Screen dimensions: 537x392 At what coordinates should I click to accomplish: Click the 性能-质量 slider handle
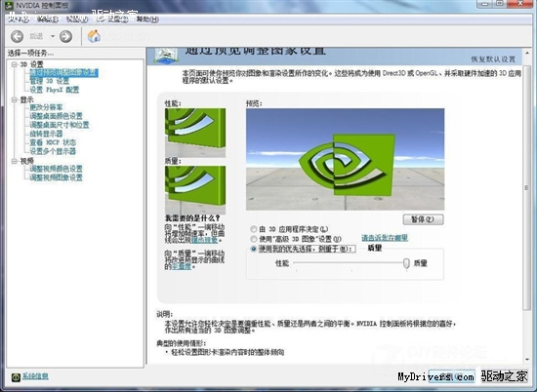[406, 263]
